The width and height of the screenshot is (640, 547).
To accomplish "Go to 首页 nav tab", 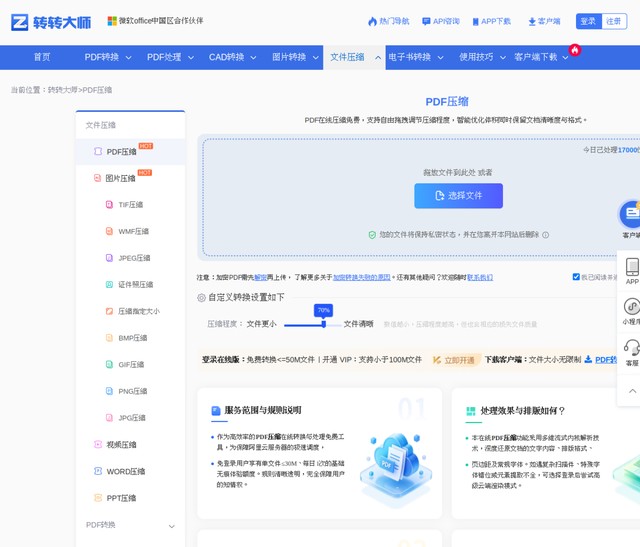I will coord(42,57).
